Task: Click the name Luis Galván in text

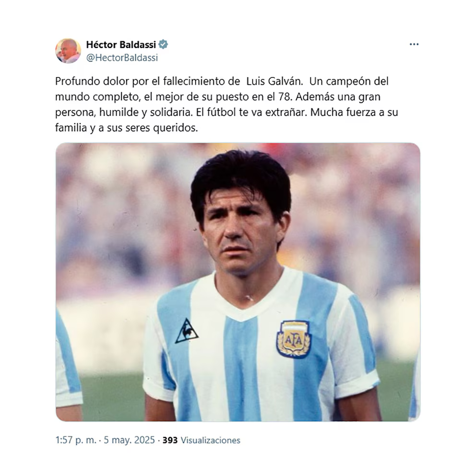Action: pyautogui.click(x=274, y=82)
